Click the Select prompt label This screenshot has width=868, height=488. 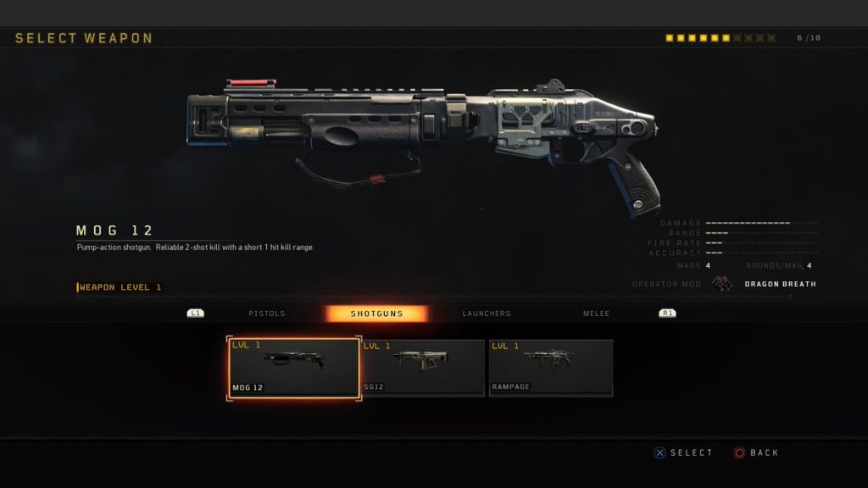click(692, 452)
